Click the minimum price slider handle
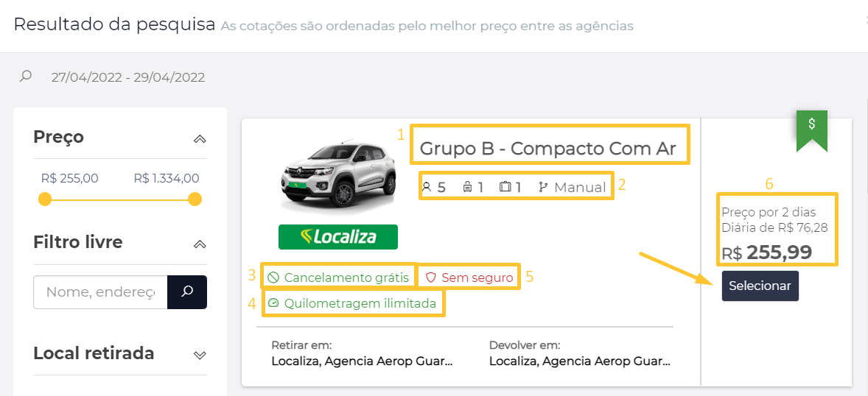This screenshot has width=868, height=396. (x=45, y=199)
